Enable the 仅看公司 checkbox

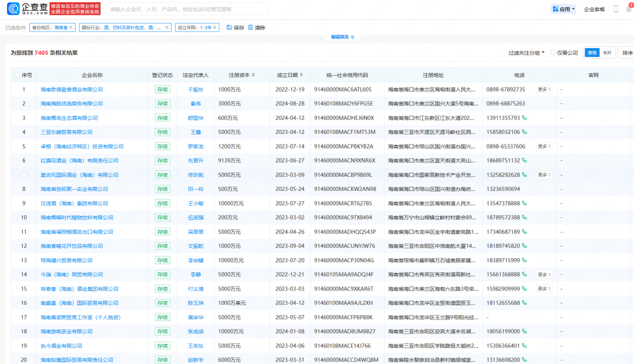click(553, 53)
